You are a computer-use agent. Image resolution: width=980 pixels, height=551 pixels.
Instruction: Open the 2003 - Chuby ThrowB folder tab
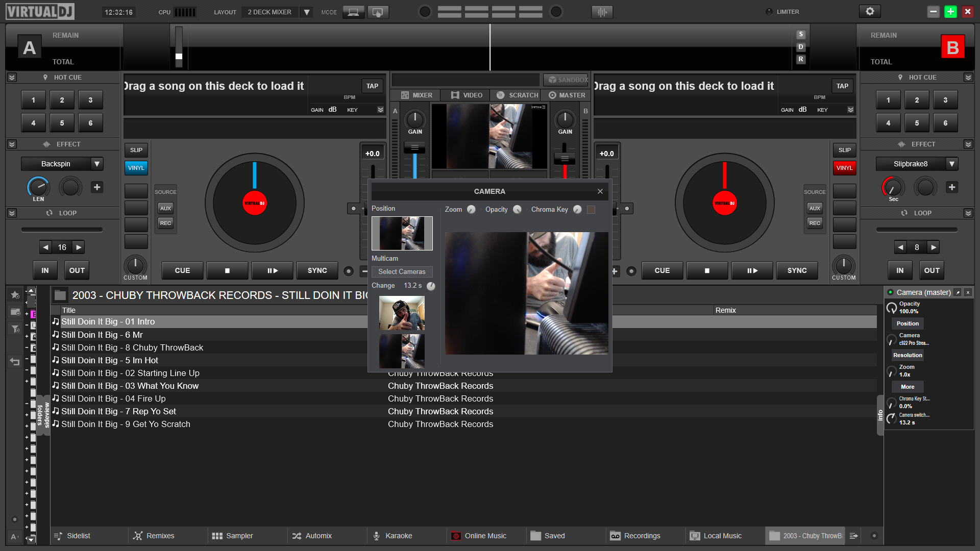click(806, 536)
